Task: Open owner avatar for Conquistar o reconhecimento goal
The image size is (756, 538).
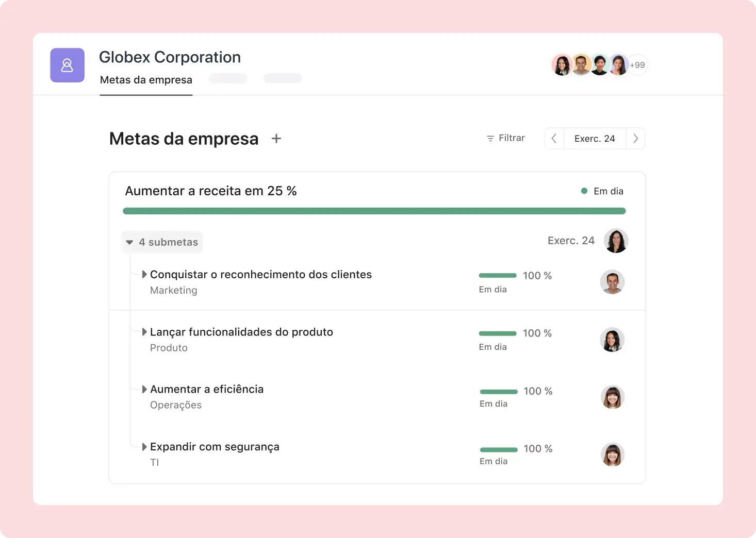Action: (x=612, y=282)
